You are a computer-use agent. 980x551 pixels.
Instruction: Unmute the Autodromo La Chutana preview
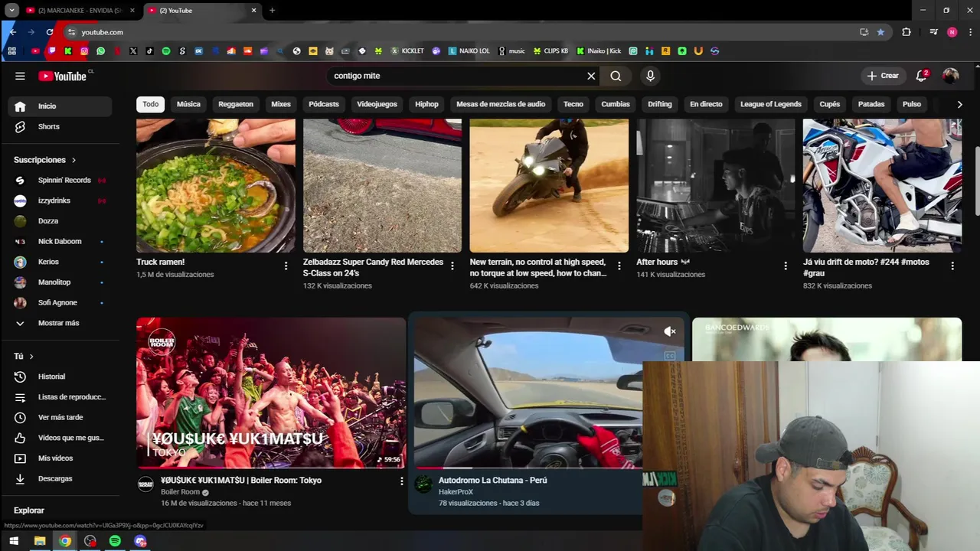670,331
